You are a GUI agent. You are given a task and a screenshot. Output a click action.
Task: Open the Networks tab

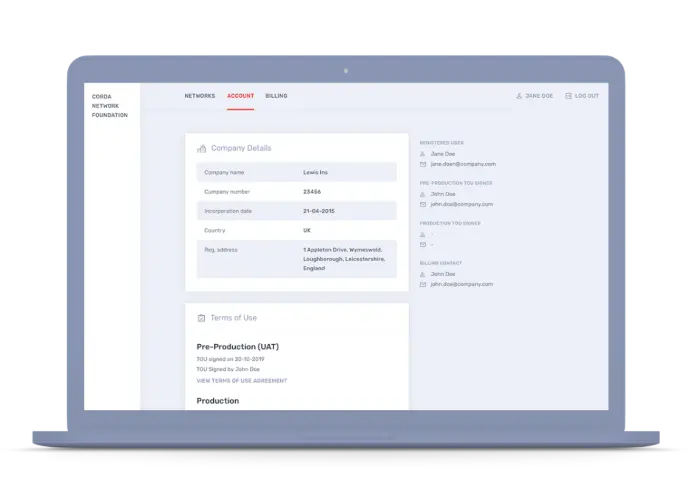click(200, 96)
